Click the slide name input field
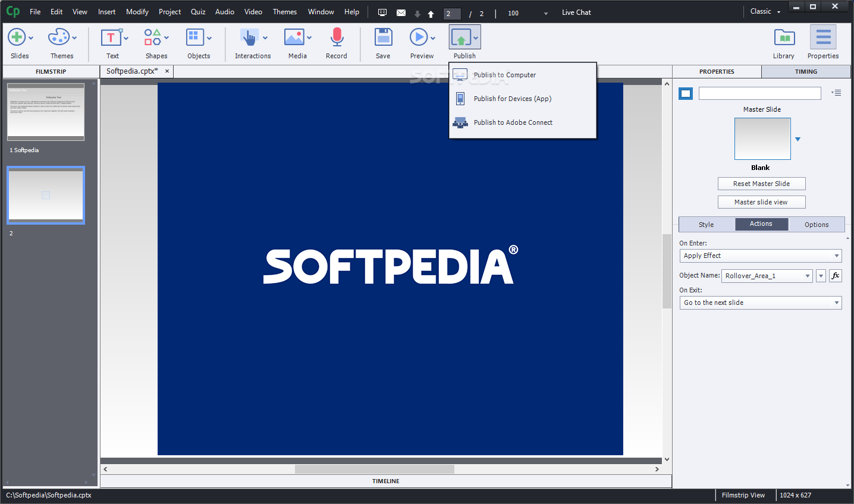854x504 pixels. (759, 93)
